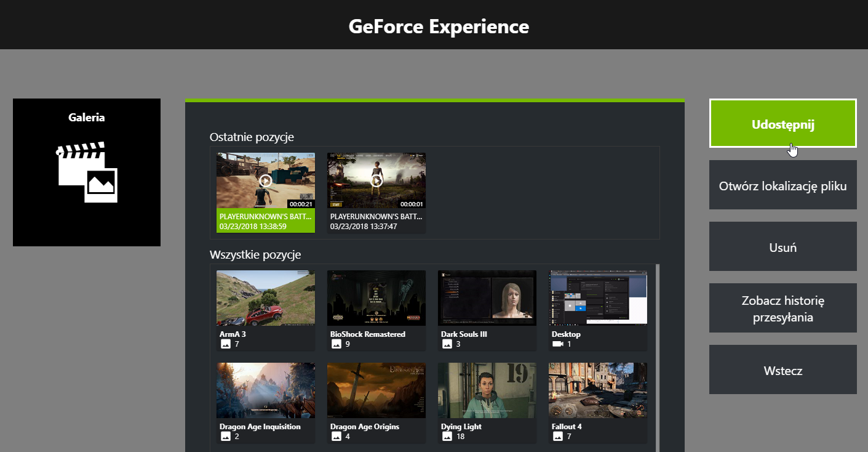The height and width of the screenshot is (452, 868).
Task: Click the screenshot icon under ArmA 3
Action: [226, 344]
